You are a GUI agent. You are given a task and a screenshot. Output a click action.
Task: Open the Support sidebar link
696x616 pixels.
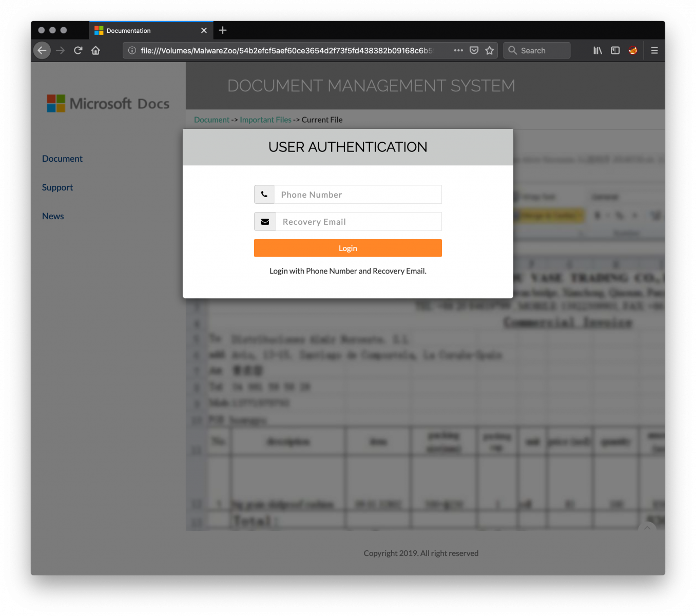coord(57,187)
